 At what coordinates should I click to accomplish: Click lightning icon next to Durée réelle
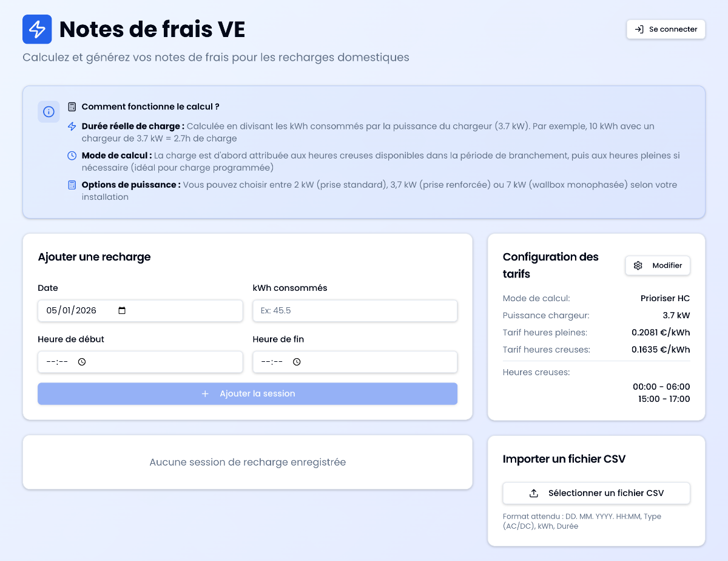click(x=72, y=126)
